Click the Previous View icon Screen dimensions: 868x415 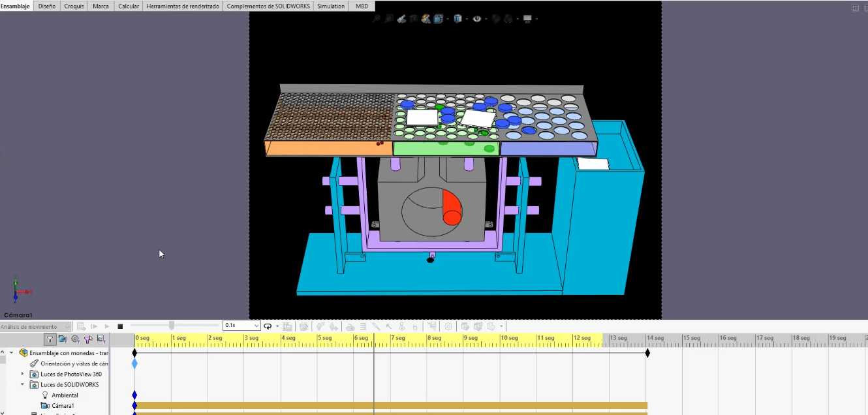coord(401,19)
